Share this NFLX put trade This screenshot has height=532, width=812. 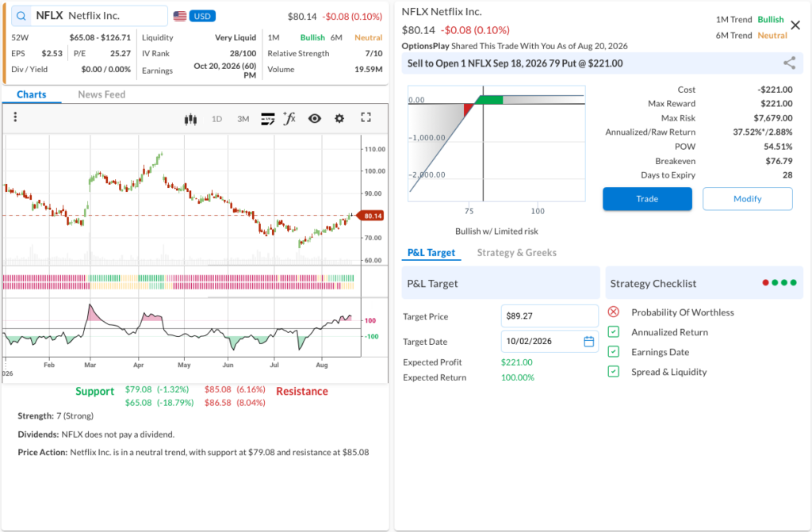point(789,63)
